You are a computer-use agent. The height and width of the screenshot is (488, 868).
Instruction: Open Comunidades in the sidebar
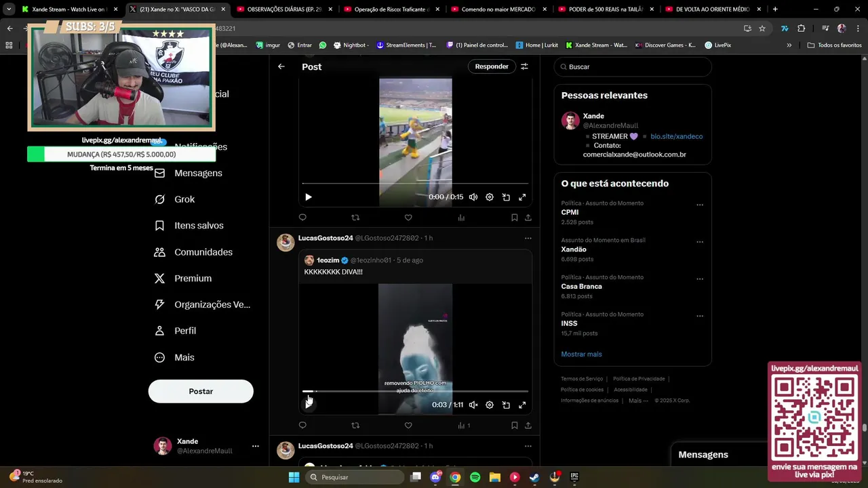pyautogui.click(x=193, y=252)
